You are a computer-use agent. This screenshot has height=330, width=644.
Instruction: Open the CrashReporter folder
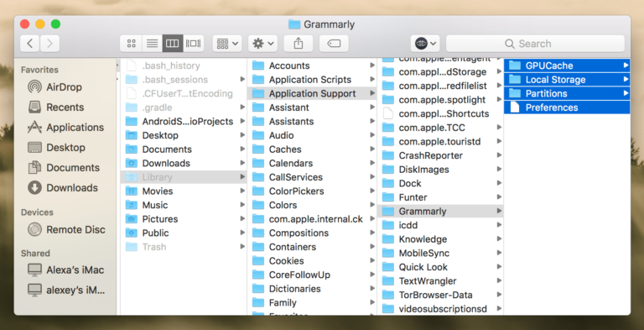pos(440,156)
